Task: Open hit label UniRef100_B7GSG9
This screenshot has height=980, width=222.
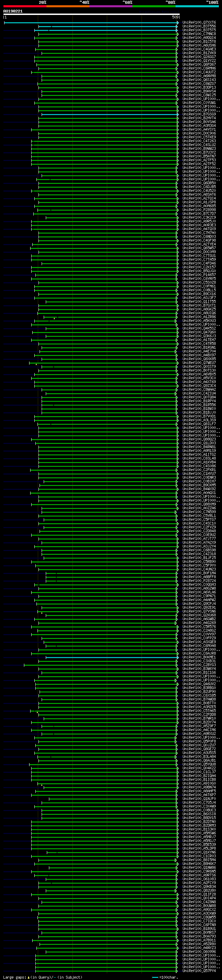Action: point(199,114)
